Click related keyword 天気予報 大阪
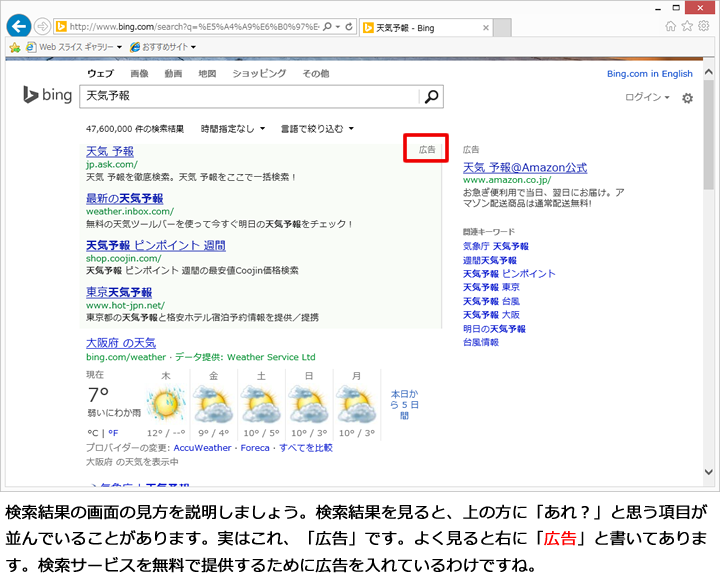 [491, 315]
